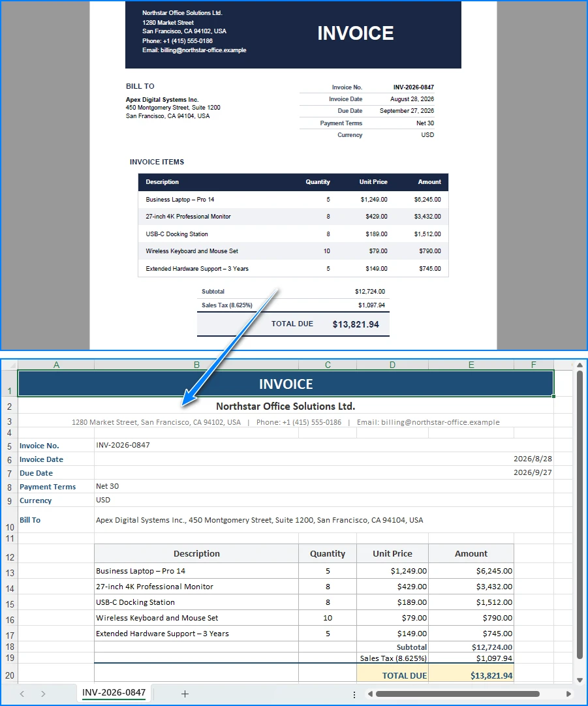588x706 pixels.
Task: Select row 20 header
Action: [9, 673]
